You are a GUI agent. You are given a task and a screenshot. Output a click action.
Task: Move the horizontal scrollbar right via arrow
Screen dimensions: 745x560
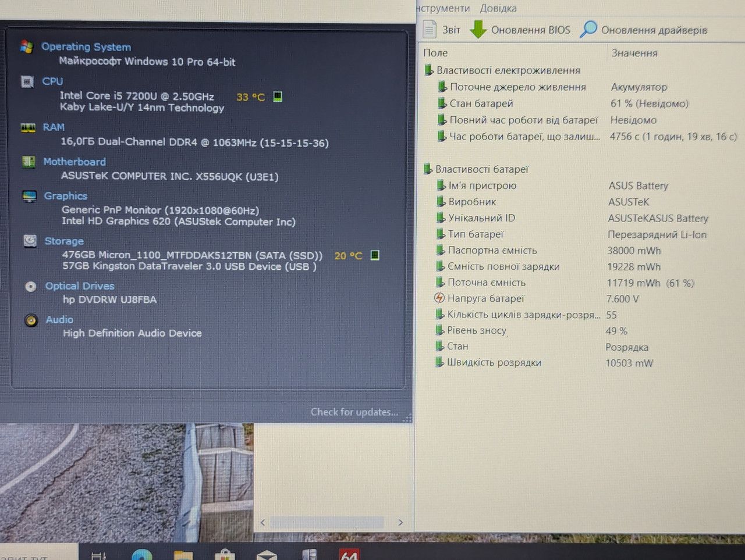400,522
